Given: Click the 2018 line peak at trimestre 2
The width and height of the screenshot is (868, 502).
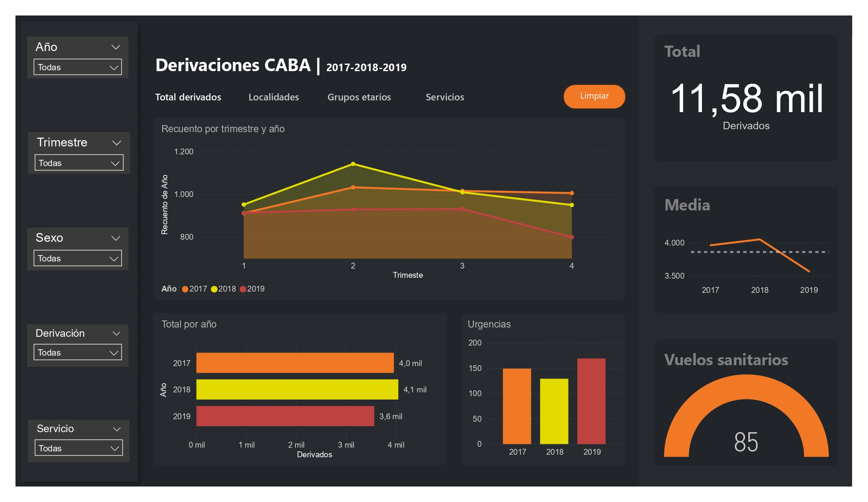Looking at the screenshot, I should [x=353, y=164].
